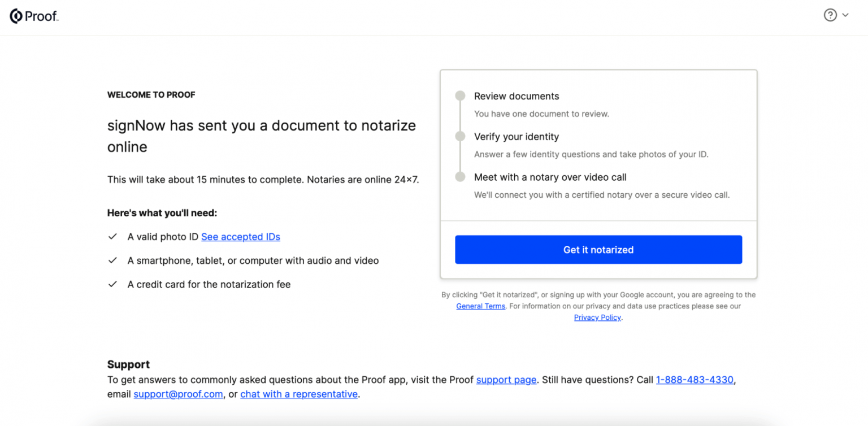Expand the help menu chevron arrow

[x=845, y=15]
